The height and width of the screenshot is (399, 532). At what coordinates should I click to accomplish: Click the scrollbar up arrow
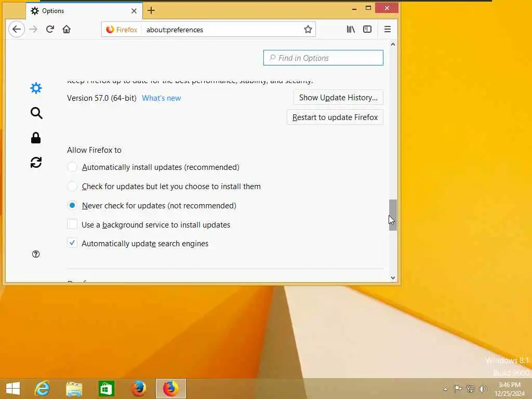pos(393,44)
